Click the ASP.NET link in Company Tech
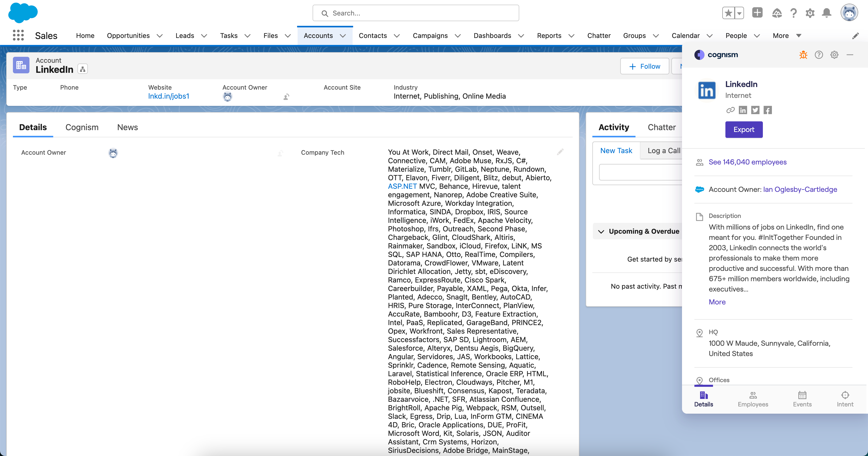 [x=402, y=186]
